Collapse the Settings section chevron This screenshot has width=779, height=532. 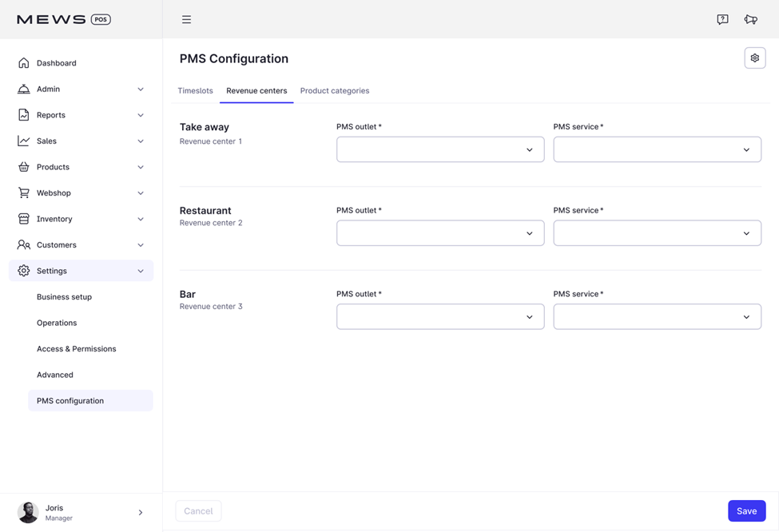[141, 272]
